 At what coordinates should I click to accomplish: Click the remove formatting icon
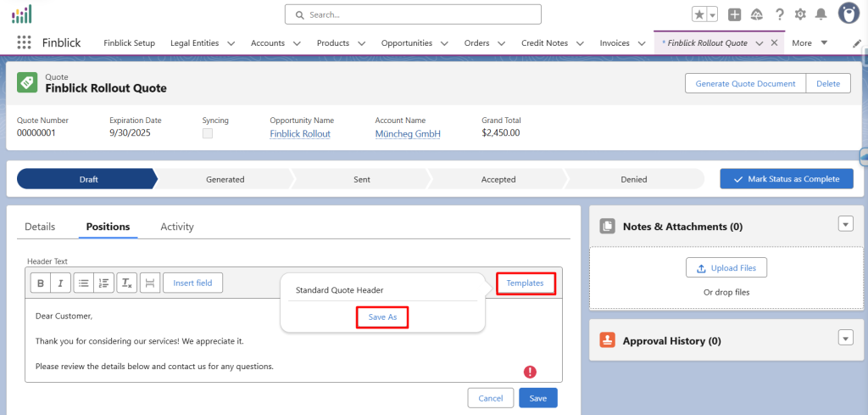pyautogui.click(x=125, y=283)
